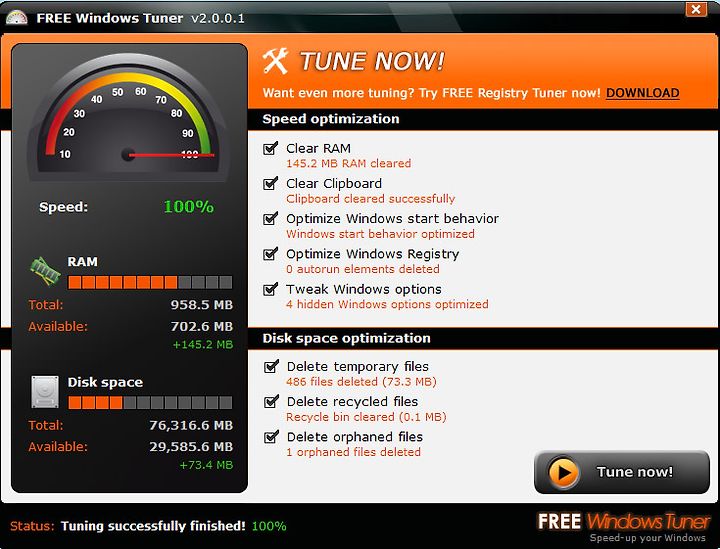
Task: Click the hard disk drive icon
Action: pyautogui.click(x=45, y=392)
